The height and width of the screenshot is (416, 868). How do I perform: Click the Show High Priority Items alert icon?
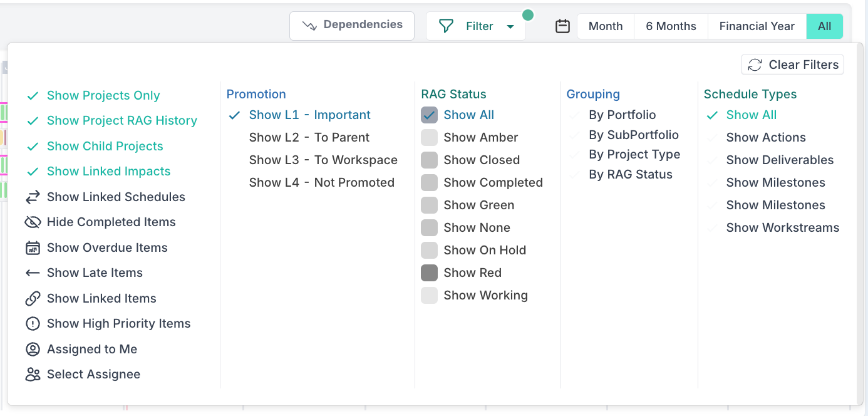point(33,324)
